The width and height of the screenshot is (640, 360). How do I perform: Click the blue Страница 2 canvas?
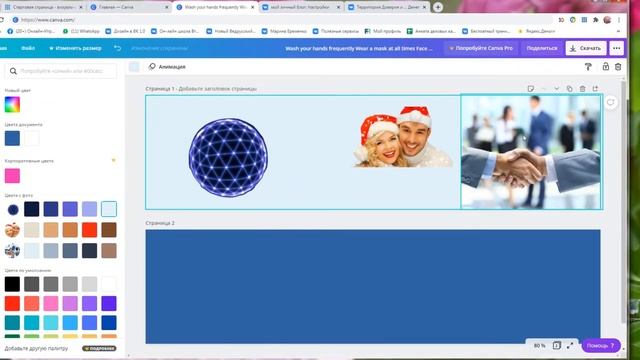click(373, 287)
